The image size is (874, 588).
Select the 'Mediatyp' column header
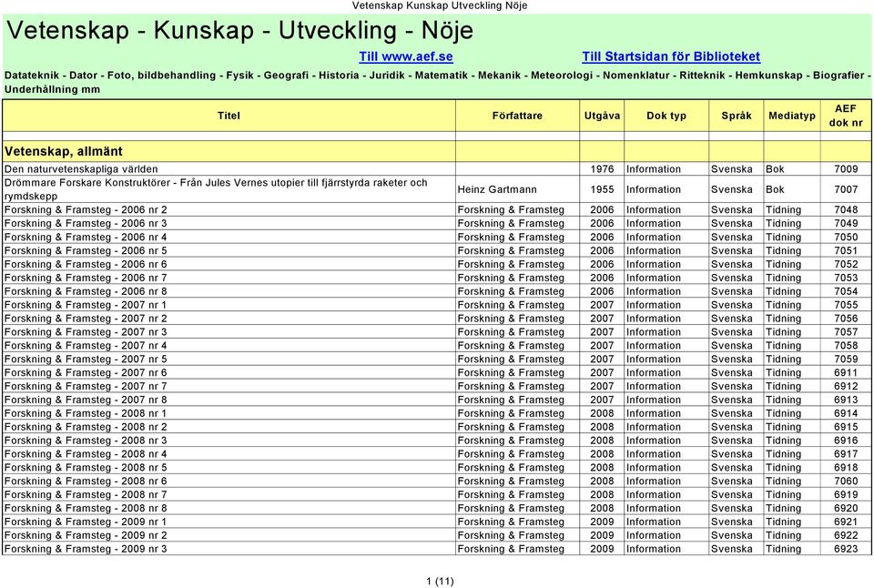click(x=792, y=116)
